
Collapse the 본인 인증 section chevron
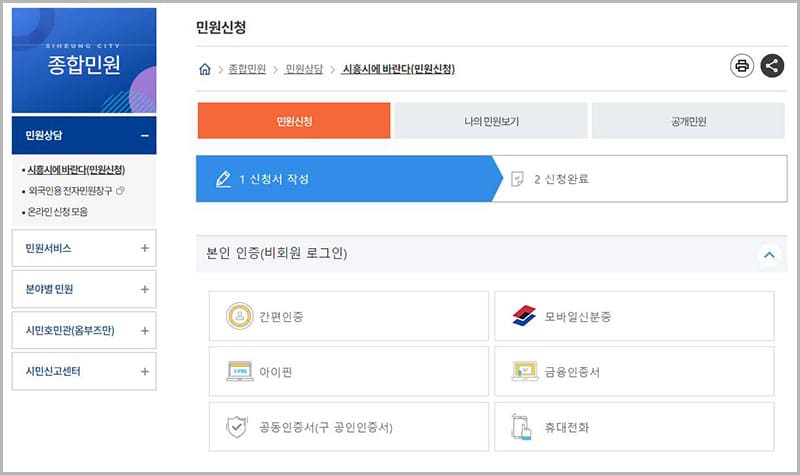[x=769, y=255]
